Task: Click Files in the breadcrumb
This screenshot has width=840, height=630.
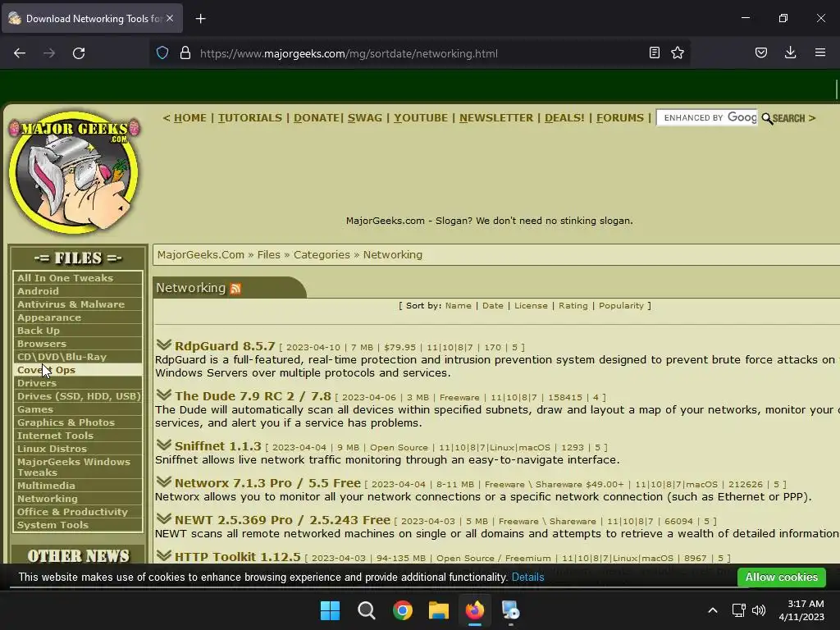Action: point(268,255)
